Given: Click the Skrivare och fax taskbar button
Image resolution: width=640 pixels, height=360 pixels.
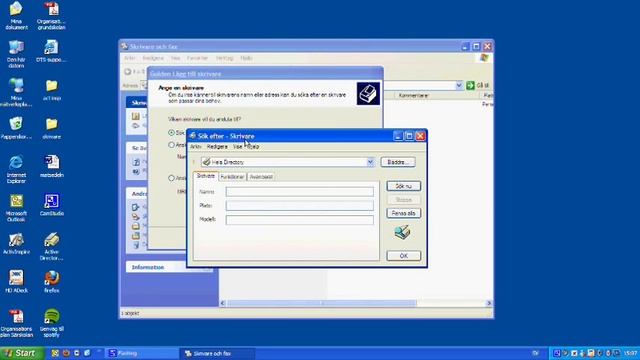Looking at the screenshot, I should [217, 353].
